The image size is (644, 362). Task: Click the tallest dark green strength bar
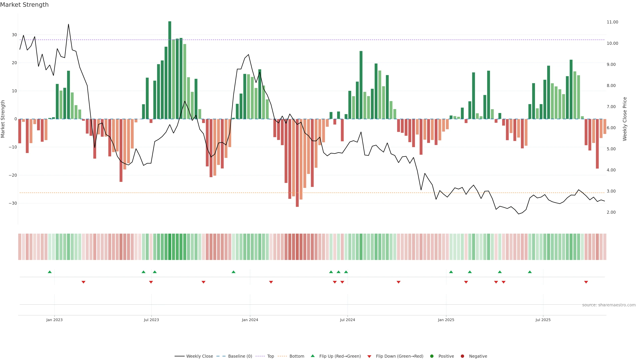(170, 70)
